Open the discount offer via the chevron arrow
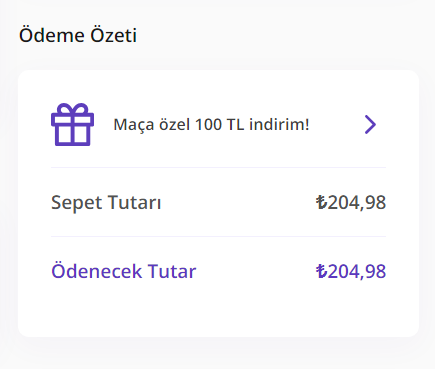The height and width of the screenshot is (369, 435). click(x=370, y=125)
